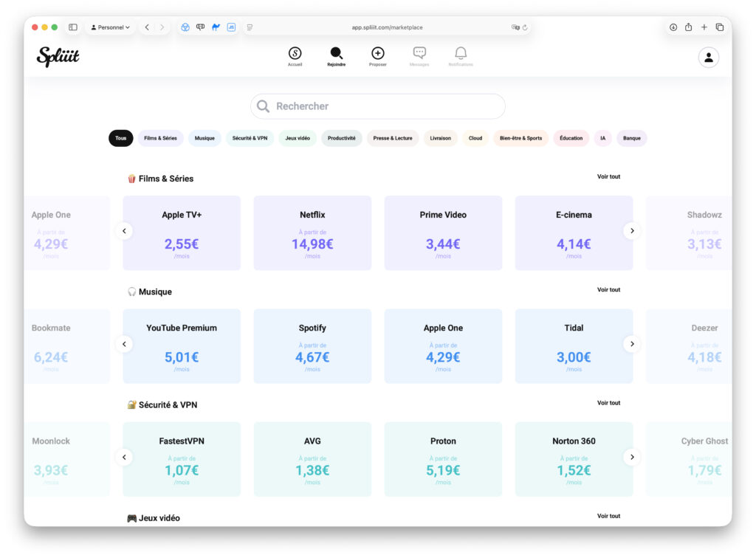The height and width of the screenshot is (558, 756).
Task: Open the Prime Video card
Action: tap(443, 233)
